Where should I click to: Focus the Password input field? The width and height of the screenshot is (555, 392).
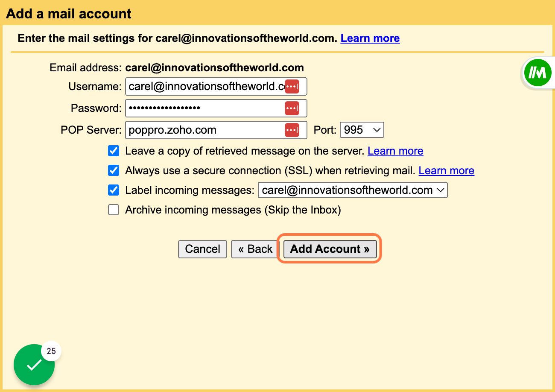[216, 108]
